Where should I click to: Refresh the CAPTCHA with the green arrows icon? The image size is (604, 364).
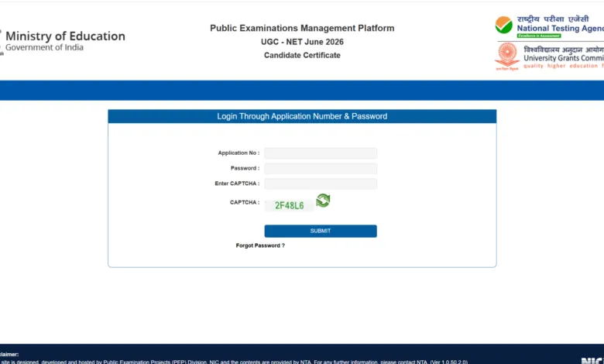(x=323, y=201)
